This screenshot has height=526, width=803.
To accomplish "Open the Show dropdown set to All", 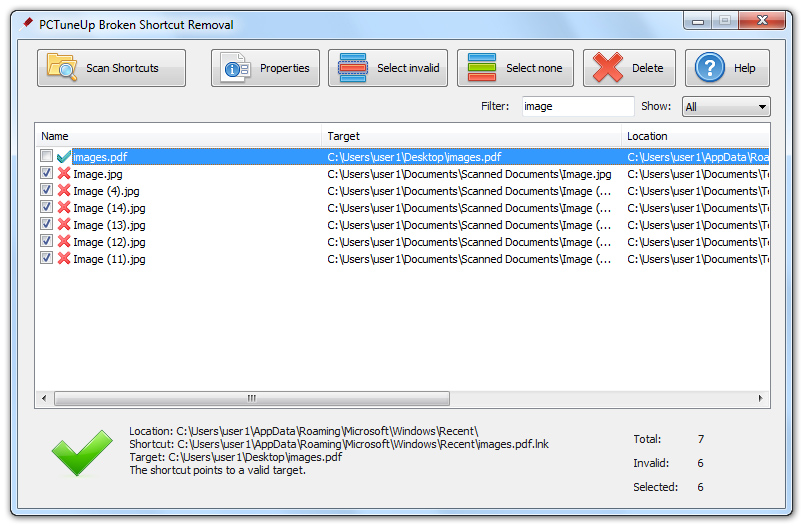I will click(x=726, y=107).
